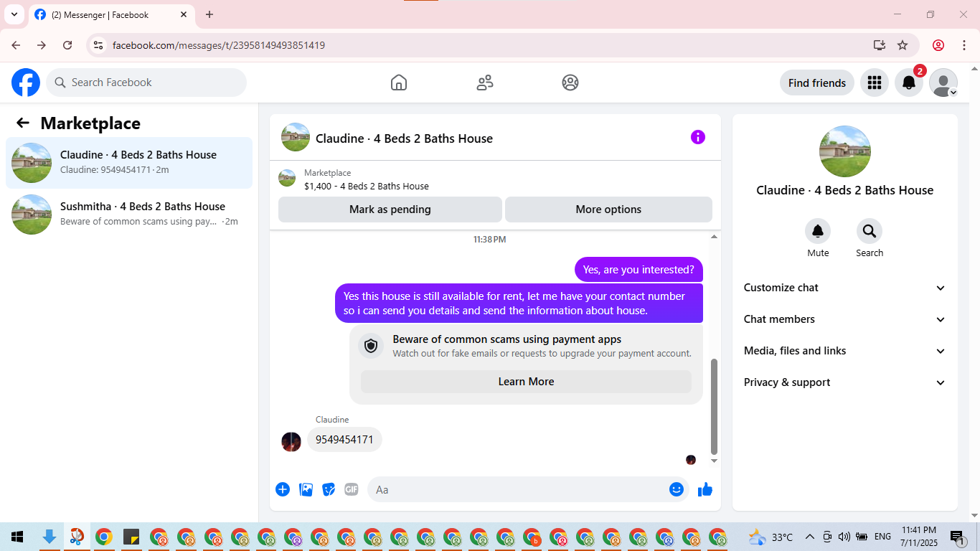Open the weather widget showing 33°C
This screenshot has width=980, height=551.
click(x=771, y=537)
